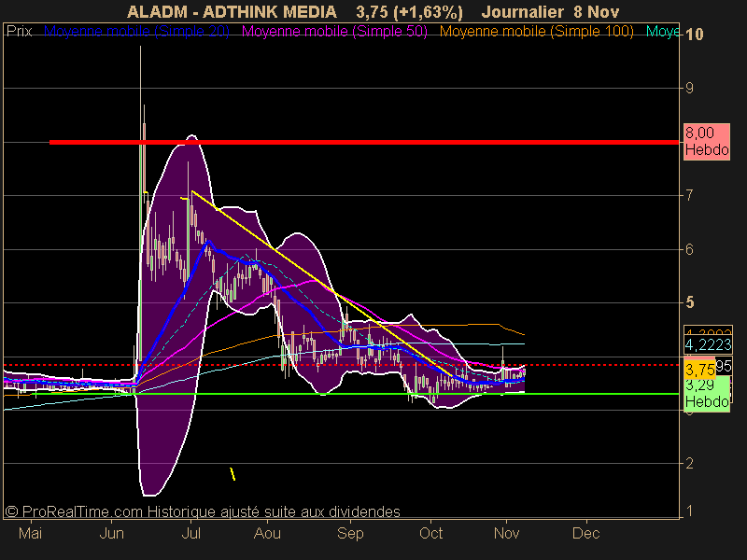Click the green 3,29 Hebdo price tag
Screen dimensions: 747x560
(x=707, y=394)
